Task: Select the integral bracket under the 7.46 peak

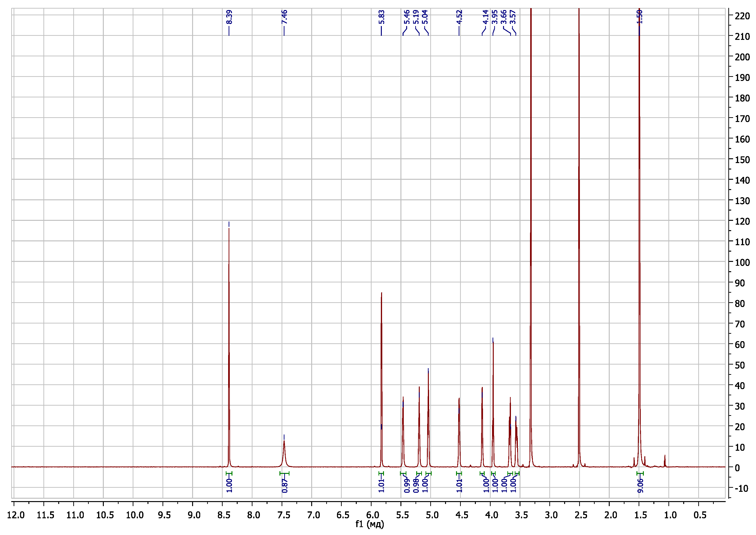Action: coord(284,474)
